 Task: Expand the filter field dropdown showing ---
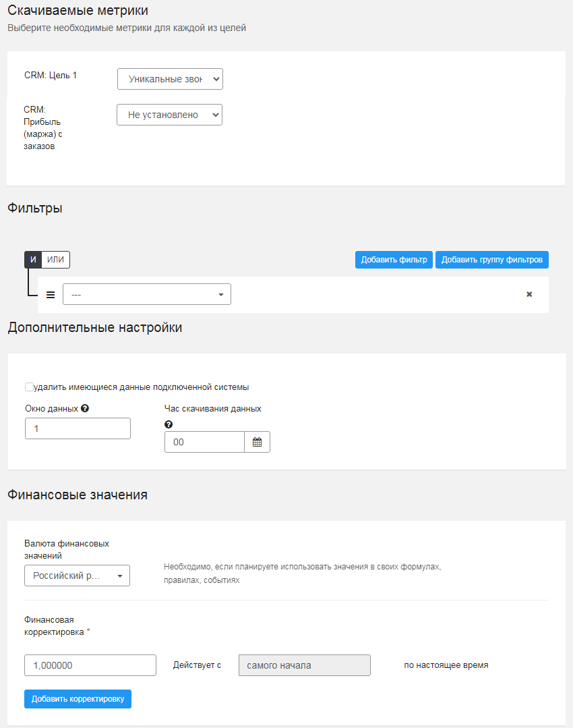coord(146,294)
